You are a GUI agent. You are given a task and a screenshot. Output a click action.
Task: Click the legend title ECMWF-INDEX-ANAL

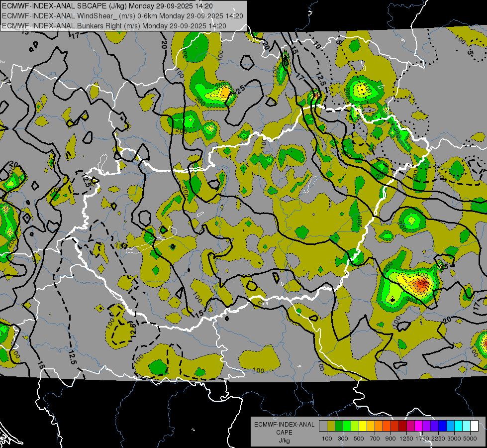(284, 425)
